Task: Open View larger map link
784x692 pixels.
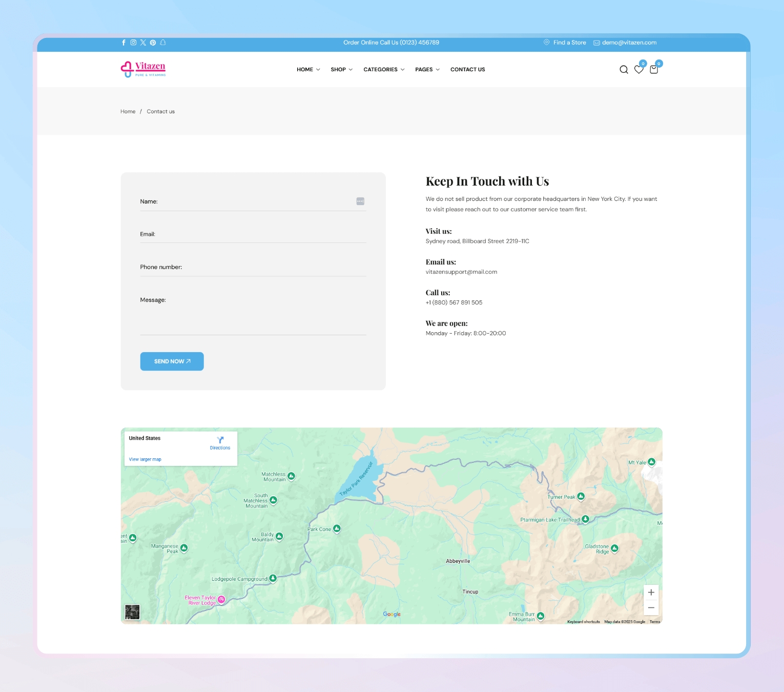Action: click(x=145, y=459)
